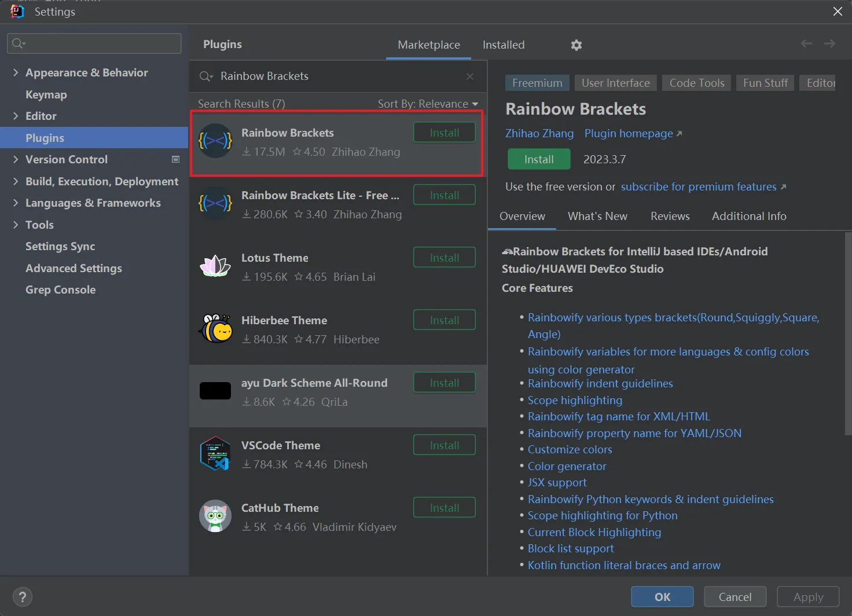The image size is (852, 616).
Task: Click the 'Block list support' feature text
Action: pos(571,548)
